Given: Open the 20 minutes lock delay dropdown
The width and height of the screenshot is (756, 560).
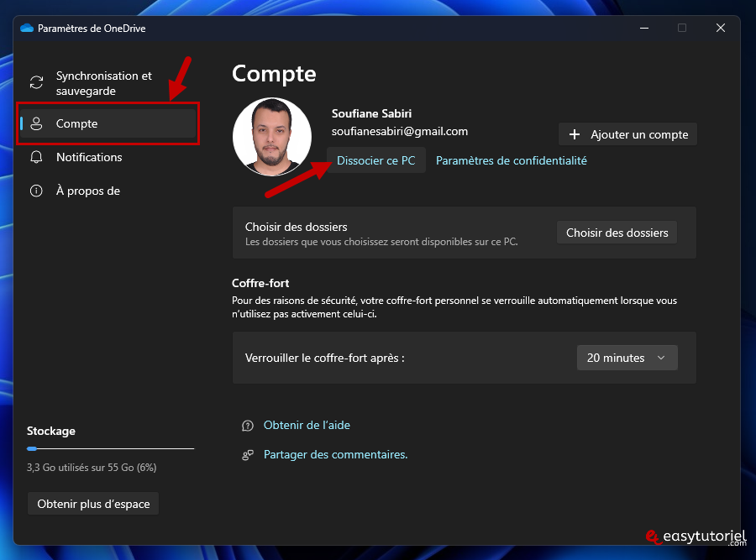Looking at the screenshot, I should pos(627,358).
